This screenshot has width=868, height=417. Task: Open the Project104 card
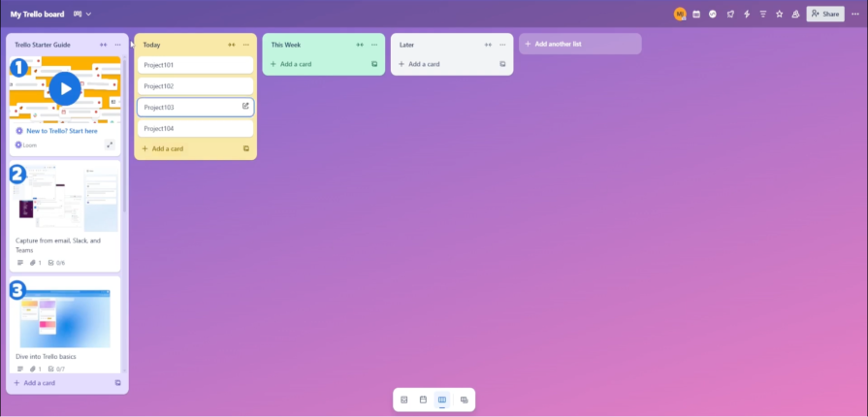195,128
